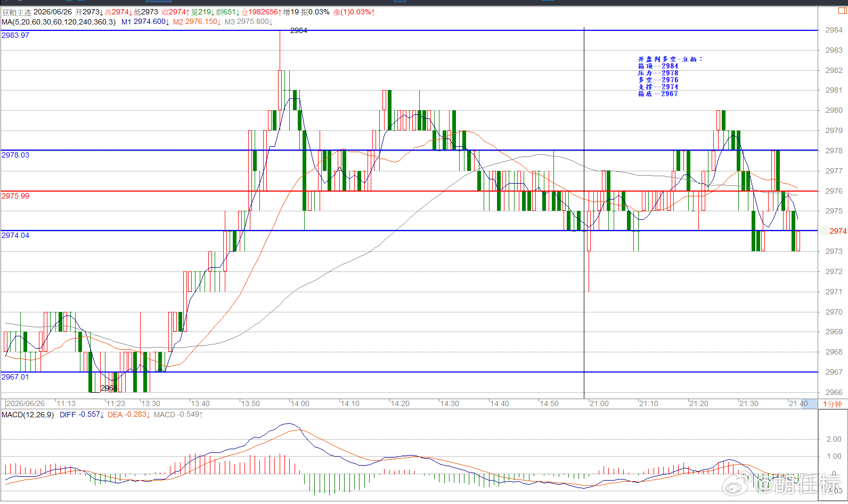Screen dimensions: 848x504
Task: Open the MA(5,20,60,30,60,120,240,360,3) indicator settings
Action: coord(59,22)
